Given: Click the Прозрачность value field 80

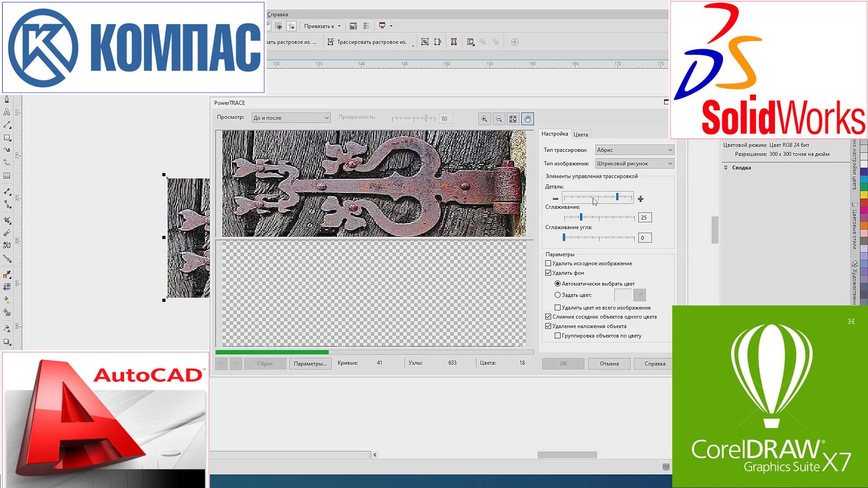Looking at the screenshot, I should [x=446, y=119].
